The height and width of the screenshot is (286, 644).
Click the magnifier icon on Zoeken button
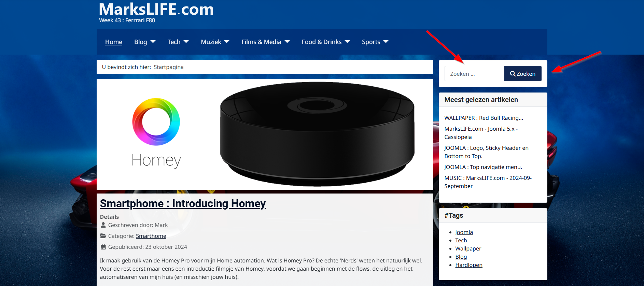513,74
